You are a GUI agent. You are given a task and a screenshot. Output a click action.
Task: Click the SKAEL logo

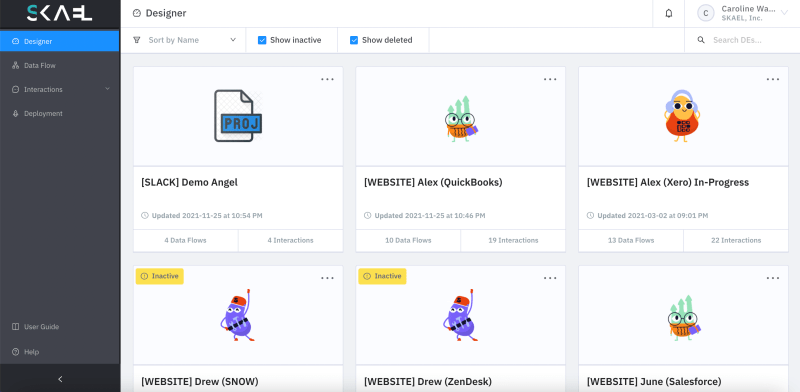pyautogui.click(x=60, y=13)
